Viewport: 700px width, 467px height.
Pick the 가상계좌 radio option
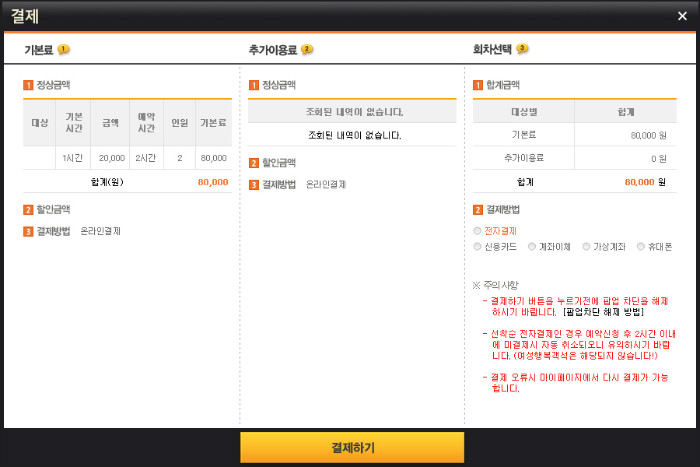point(585,246)
